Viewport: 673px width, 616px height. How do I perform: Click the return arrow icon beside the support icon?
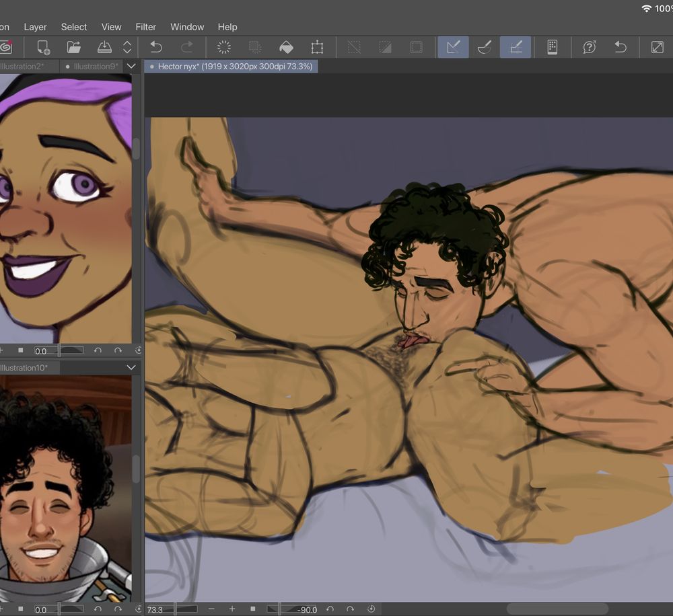pos(621,47)
